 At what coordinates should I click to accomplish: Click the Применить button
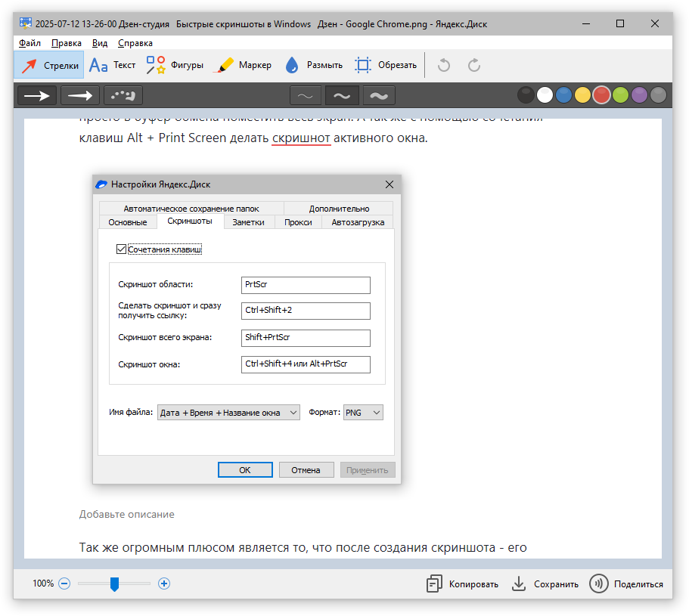point(368,470)
